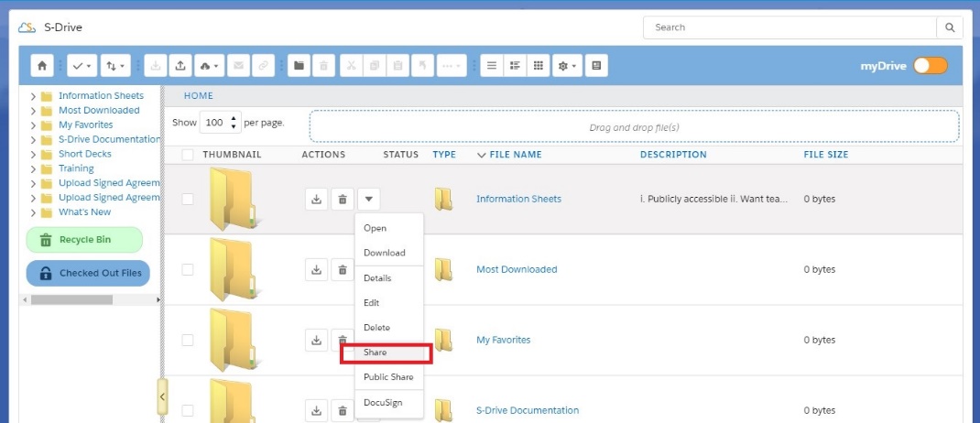Check the Most Downloaded row checkbox
Viewport: 980px width, 423px height.
[x=188, y=270]
